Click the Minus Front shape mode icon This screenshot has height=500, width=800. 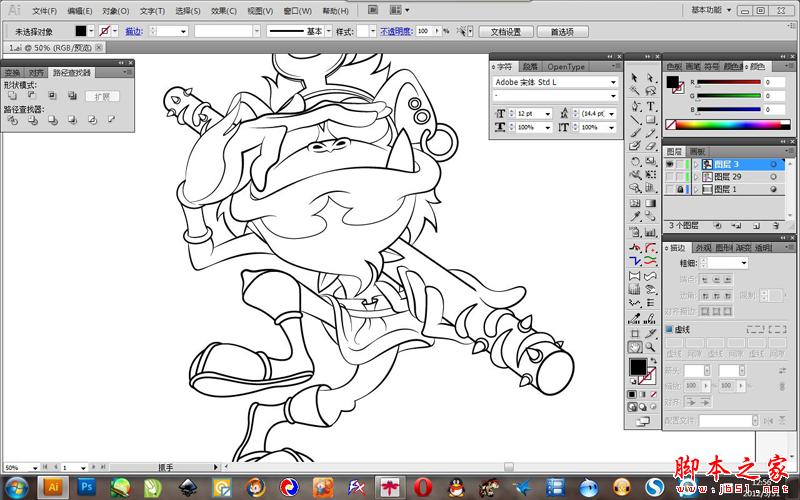point(32,96)
